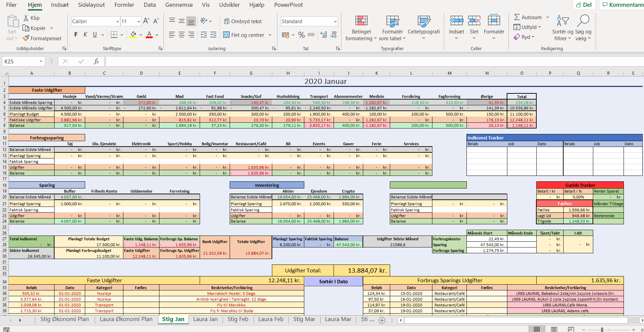Open Sortér og filtrer menu
The image size is (644, 332).
(x=563, y=28)
